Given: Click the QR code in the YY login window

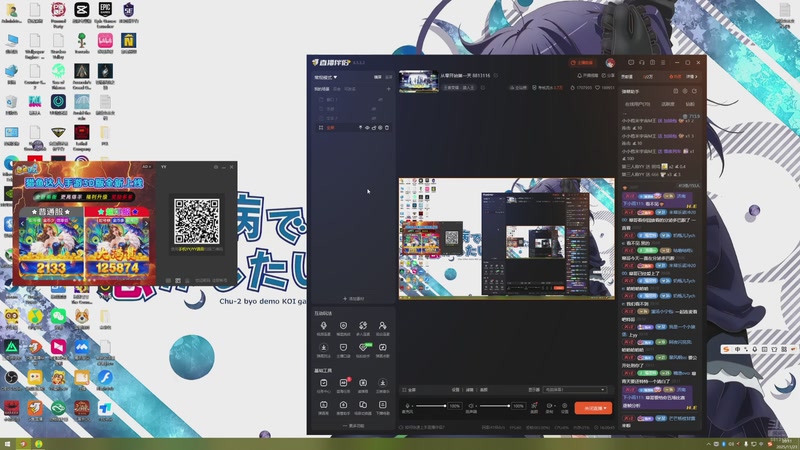Looking at the screenshot, I should tap(196, 221).
